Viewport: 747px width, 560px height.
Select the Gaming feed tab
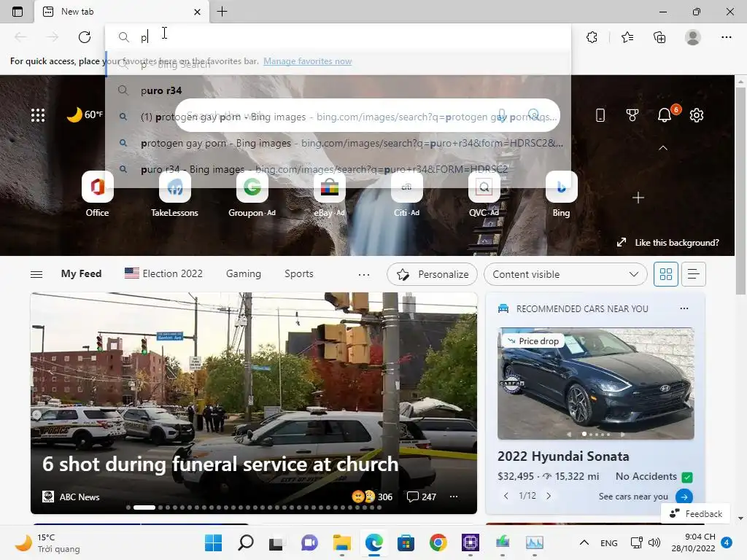pyautogui.click(x=244, y=274)
